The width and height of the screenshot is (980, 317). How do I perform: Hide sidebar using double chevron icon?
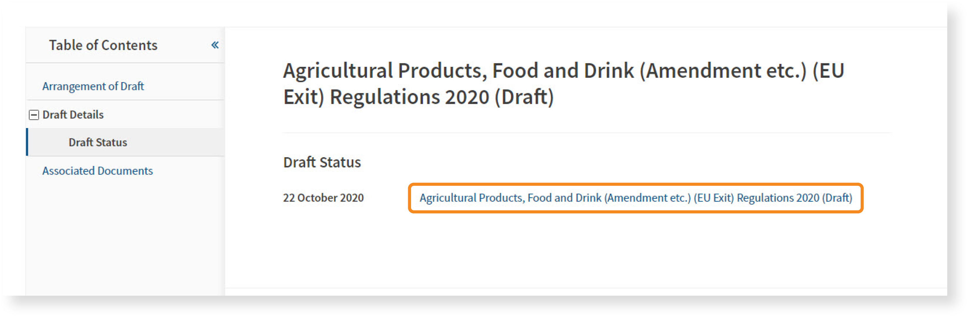click(x=215, y=45)
